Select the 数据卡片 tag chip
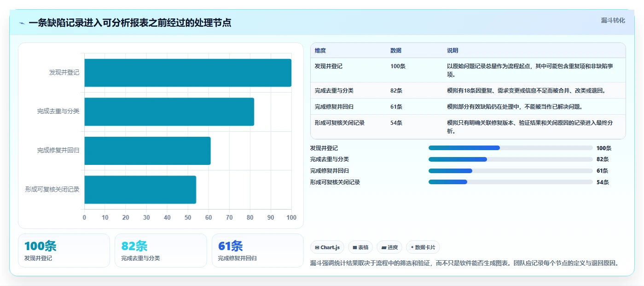This screenshot has height=286, width=644. 423,247
